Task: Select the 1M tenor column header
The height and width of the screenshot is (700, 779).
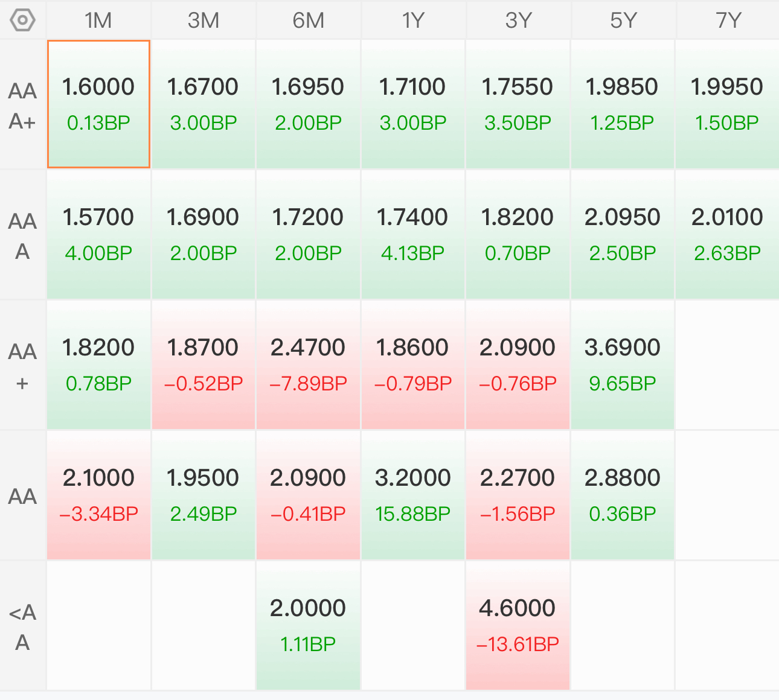Action: pos(98,21)
